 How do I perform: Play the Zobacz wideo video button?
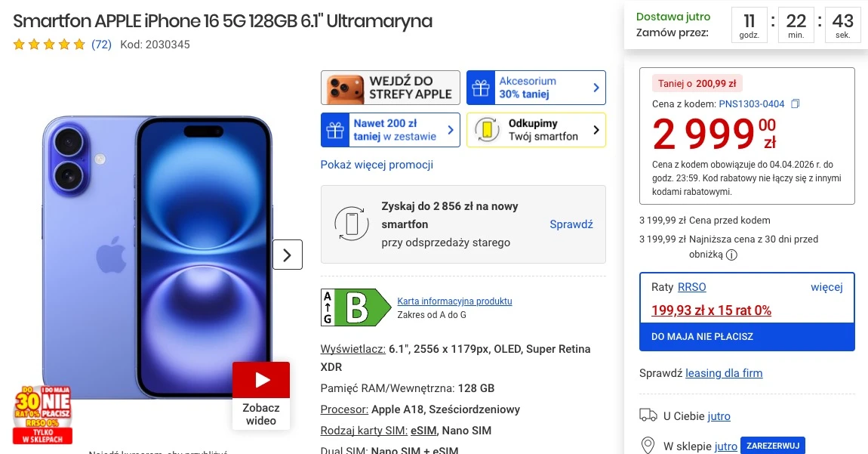click(x=260, y=395)
